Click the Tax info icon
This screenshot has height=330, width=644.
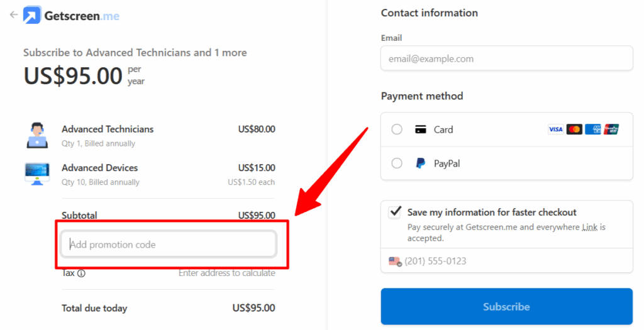(81, 273)
